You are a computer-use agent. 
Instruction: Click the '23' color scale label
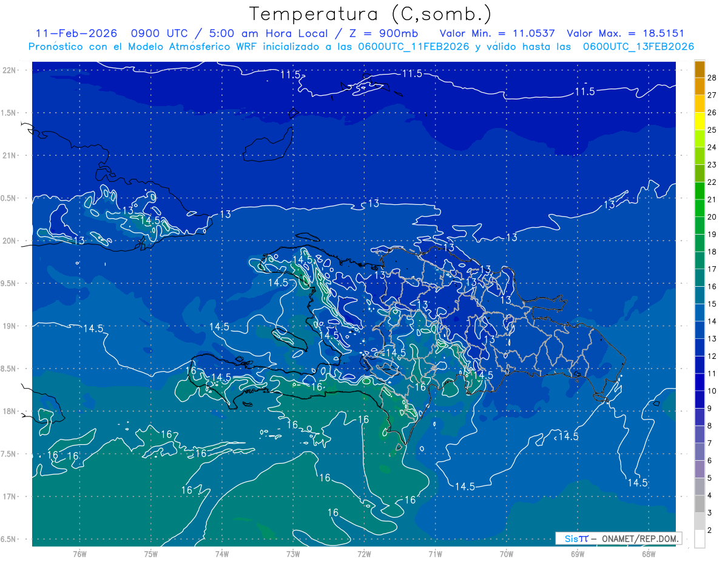[712, 165]
